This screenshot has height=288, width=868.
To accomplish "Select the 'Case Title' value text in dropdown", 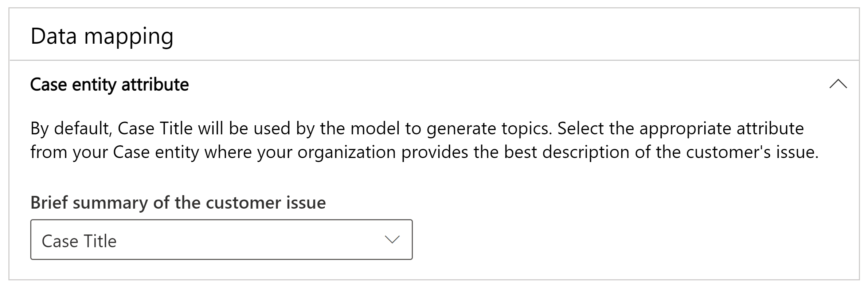I will 79,241.
